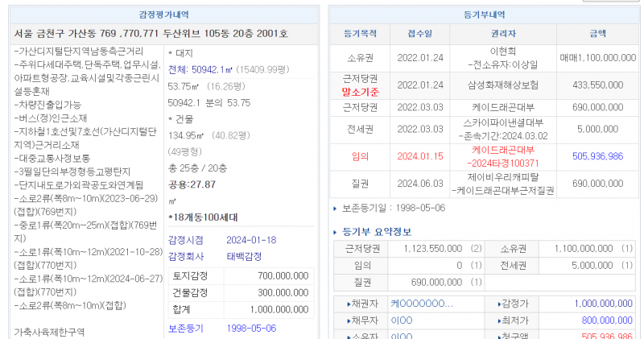Click the 등기부내역 panel header
Viewport: 644px width, 339px height.
(x=484, y=14)
